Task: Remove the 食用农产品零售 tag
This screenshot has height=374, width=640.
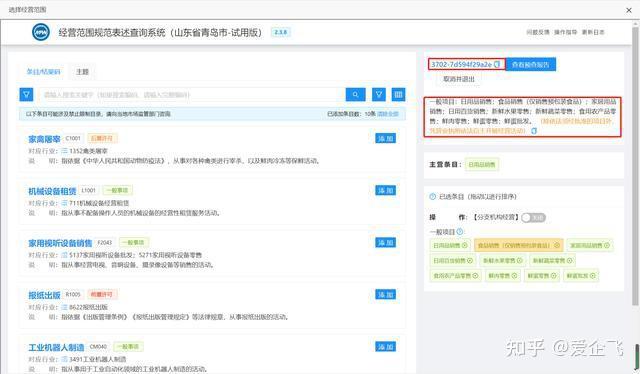Action: point(475,276)
